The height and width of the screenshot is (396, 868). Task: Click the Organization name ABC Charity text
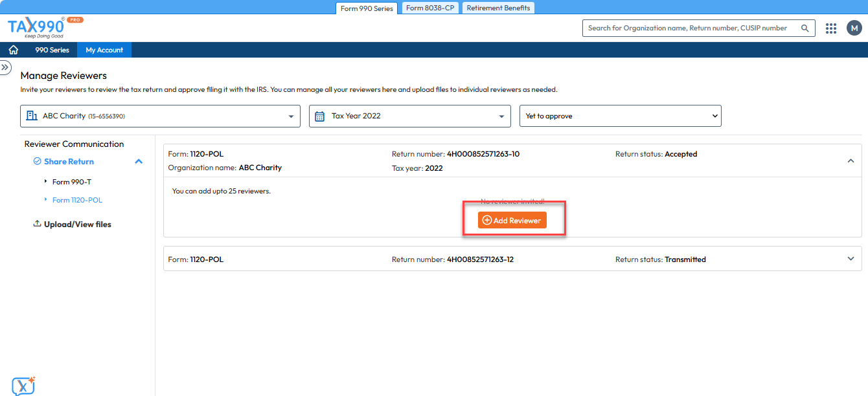pos(225,168)
